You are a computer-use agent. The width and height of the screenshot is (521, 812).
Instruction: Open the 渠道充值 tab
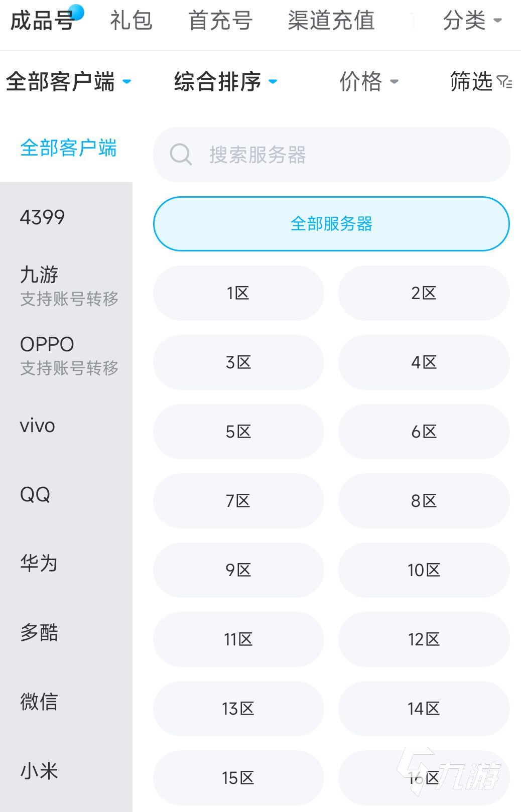click(331, 21)
